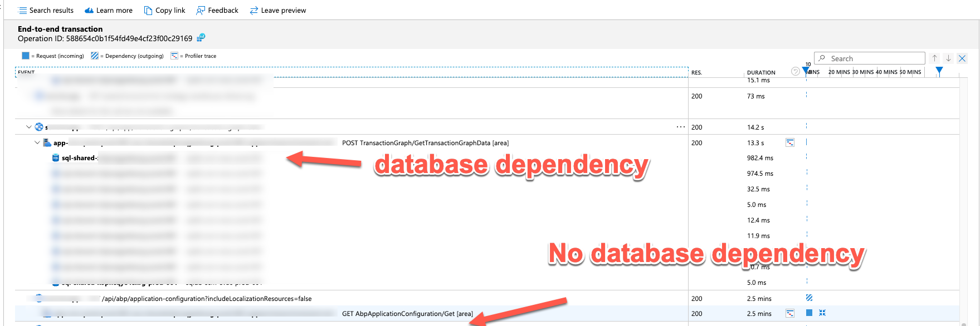Click the help icon beside the Duration header
Screen dimensions: 980x326
tap(795, 72)
